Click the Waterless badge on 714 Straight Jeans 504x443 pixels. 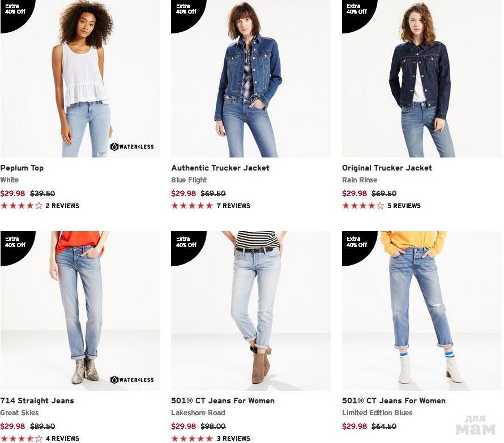point(132,380)
